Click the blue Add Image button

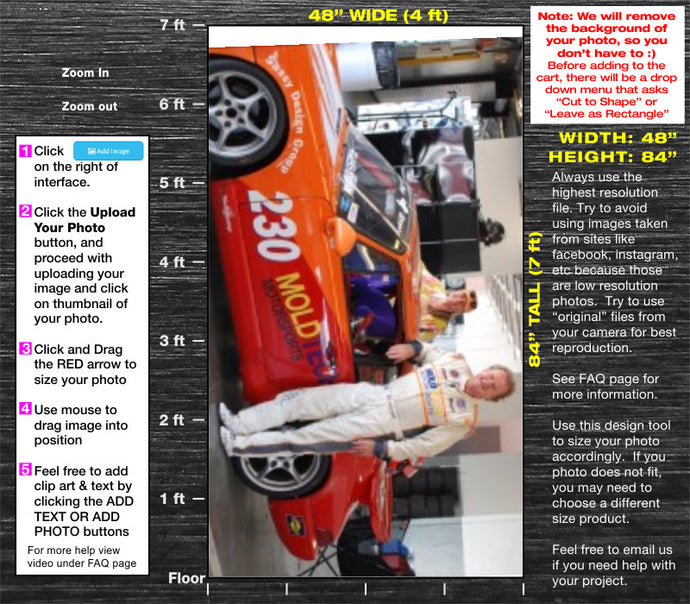[x=108, y=151]
